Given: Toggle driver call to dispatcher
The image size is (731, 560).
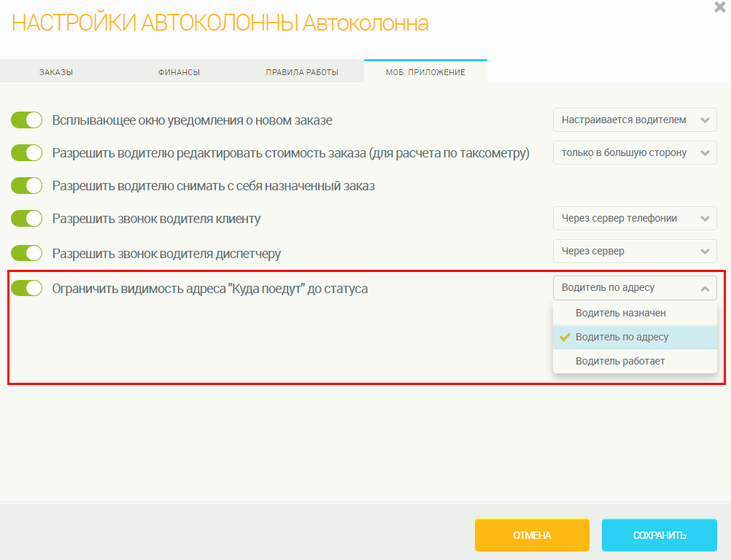Looking at the screenshot, I should point(27,253).
